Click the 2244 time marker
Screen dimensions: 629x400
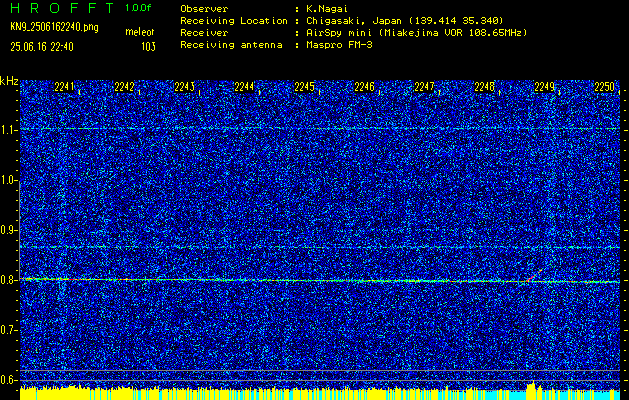[x=244, y=87]
